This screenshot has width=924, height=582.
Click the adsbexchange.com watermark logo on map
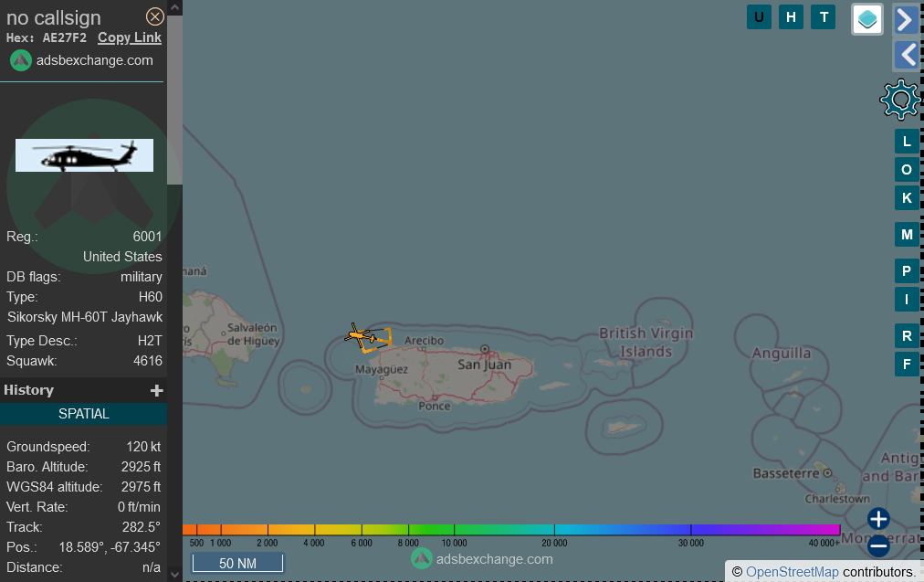[x=421, y=558]
